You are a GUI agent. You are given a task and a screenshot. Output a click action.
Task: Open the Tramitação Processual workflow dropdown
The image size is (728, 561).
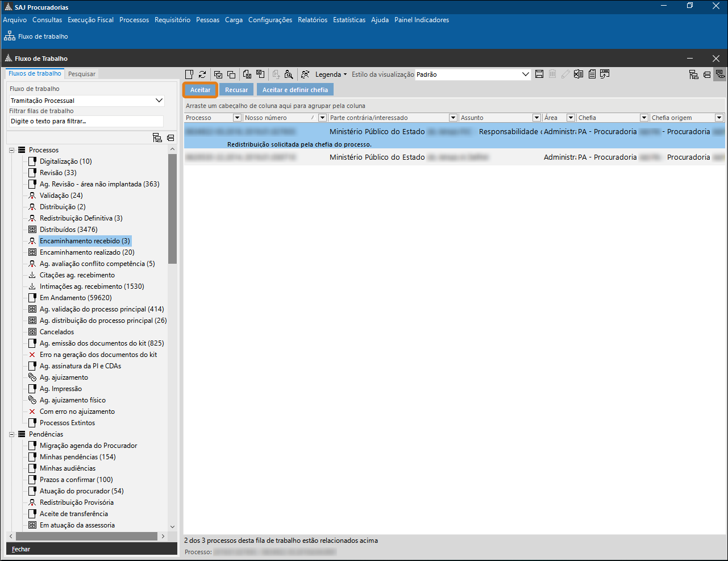click(x=159, y=101)
